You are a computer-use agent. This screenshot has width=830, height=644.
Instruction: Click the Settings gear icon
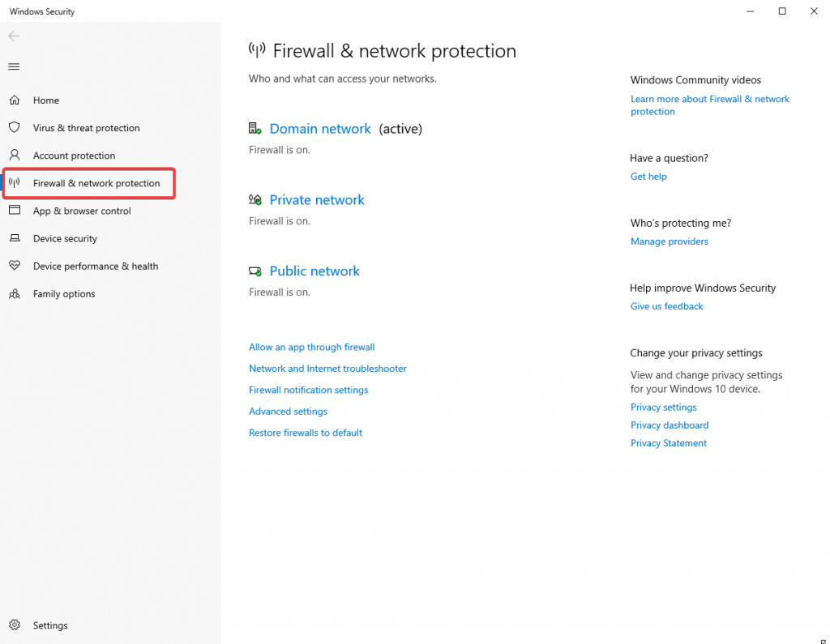(x=15, y=625)
